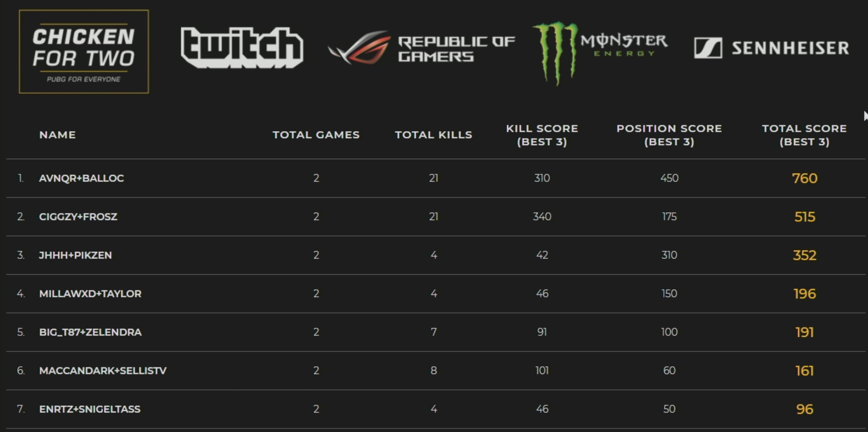Sort by Total Score (Best 3) header
868x432 pixels.
tap(804, 135)
